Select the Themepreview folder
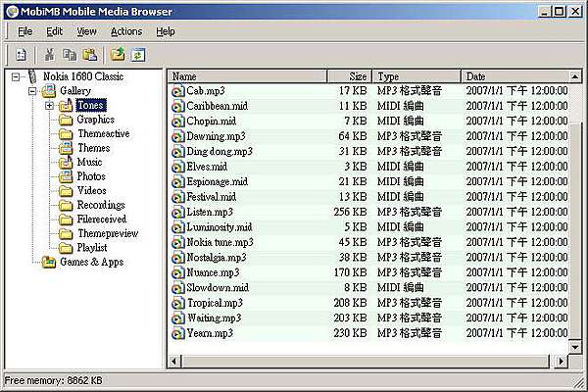Image resolution: width=588 pixels, height=392 pixels. pos(108,233)
